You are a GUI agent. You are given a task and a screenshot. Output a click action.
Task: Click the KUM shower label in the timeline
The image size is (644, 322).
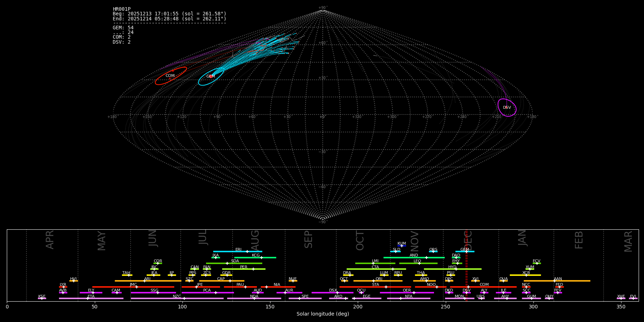(402, 244)
